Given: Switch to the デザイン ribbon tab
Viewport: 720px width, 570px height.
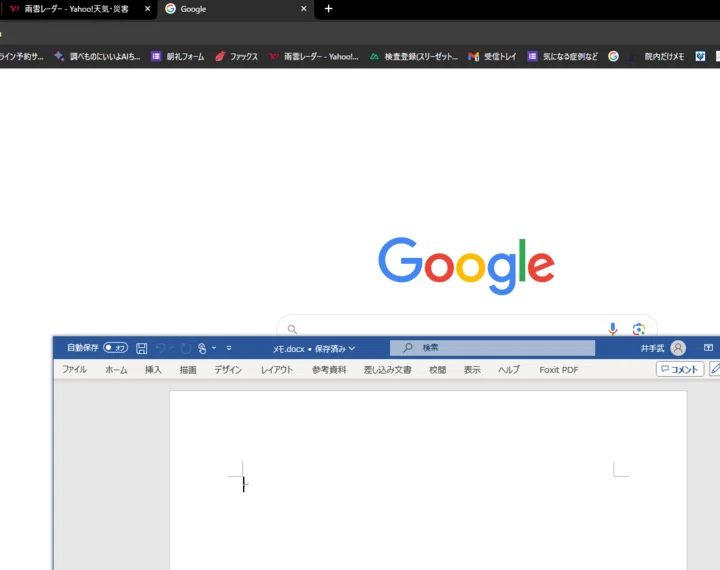Looking at the screenshot, I should (228, 369).
